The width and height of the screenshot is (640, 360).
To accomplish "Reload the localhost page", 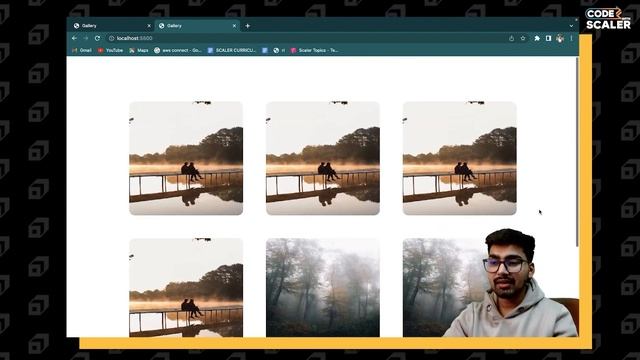I will [97, 38].
